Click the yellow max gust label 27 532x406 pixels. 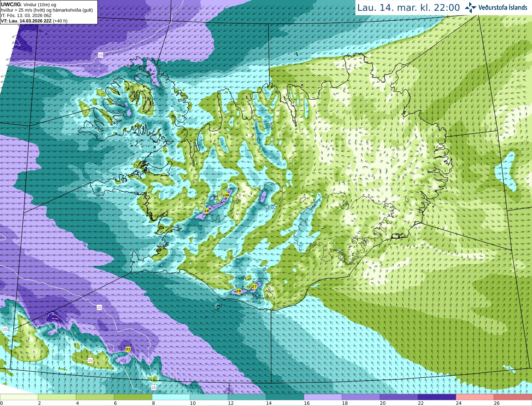254,286
